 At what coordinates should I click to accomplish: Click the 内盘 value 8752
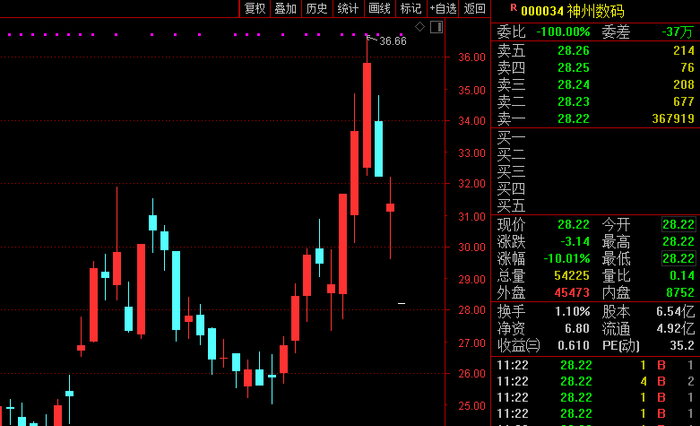[x=680, y=292]
